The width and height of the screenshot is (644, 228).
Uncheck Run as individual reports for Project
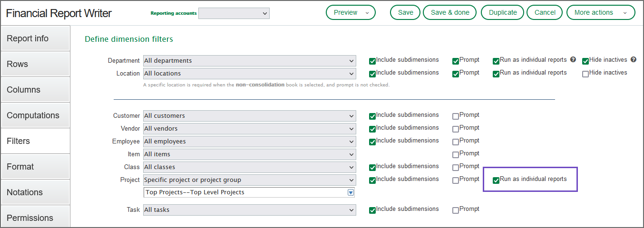(496, 180)
